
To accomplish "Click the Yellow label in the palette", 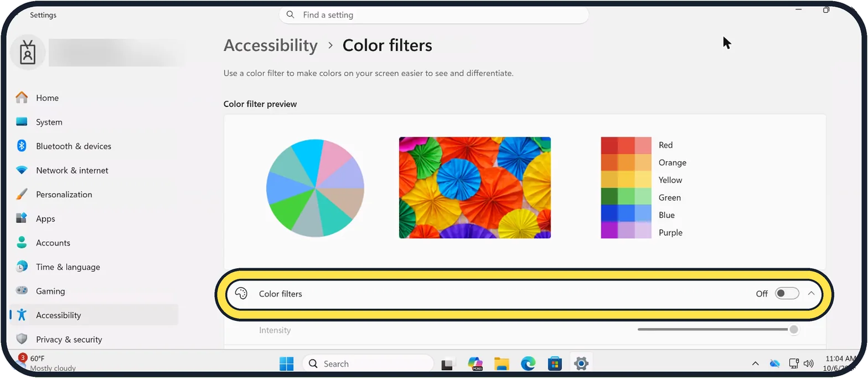I will pyautogui.click(x=670, y=180).
